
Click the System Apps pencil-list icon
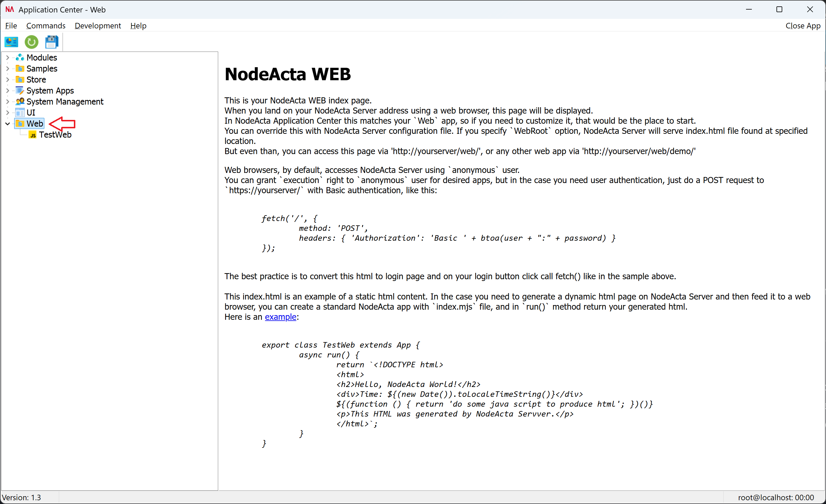pos(20,90)
